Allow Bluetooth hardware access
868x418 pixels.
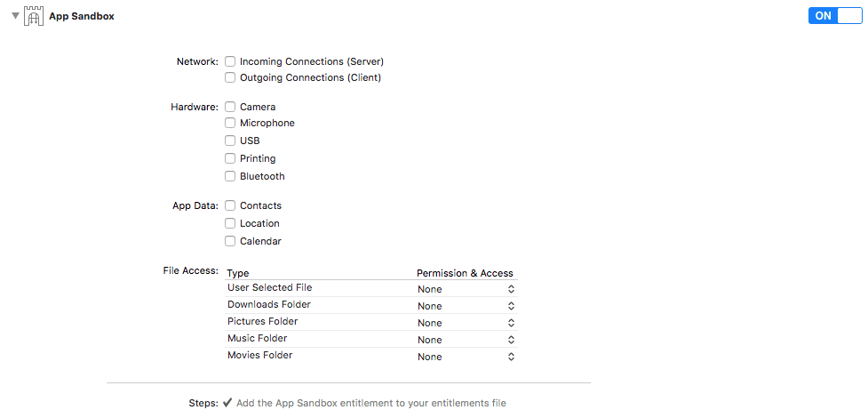click(231, 177)
